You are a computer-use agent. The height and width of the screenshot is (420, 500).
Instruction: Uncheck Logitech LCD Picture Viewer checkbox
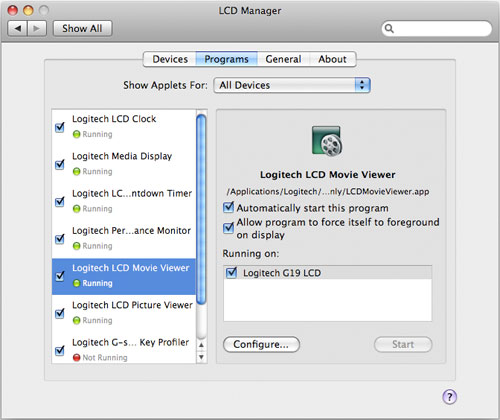pyautogui.click(x=60, y=313)
